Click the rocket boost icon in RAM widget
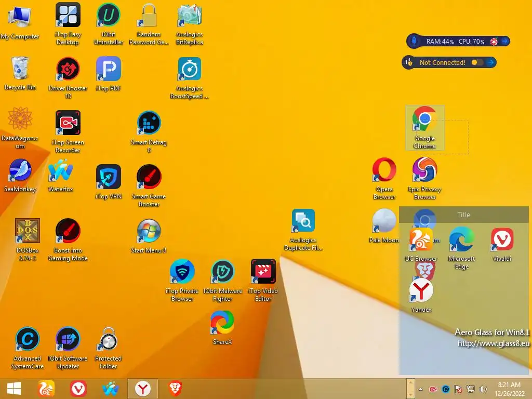 415,41
